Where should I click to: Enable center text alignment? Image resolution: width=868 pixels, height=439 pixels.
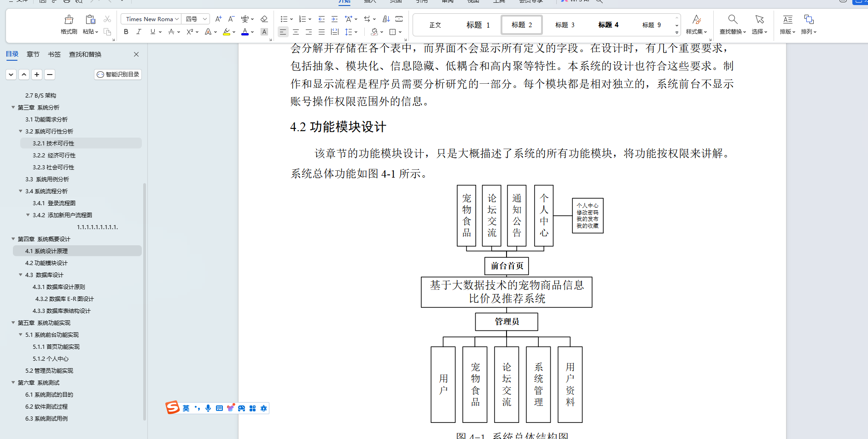click(x=296, y=32)
